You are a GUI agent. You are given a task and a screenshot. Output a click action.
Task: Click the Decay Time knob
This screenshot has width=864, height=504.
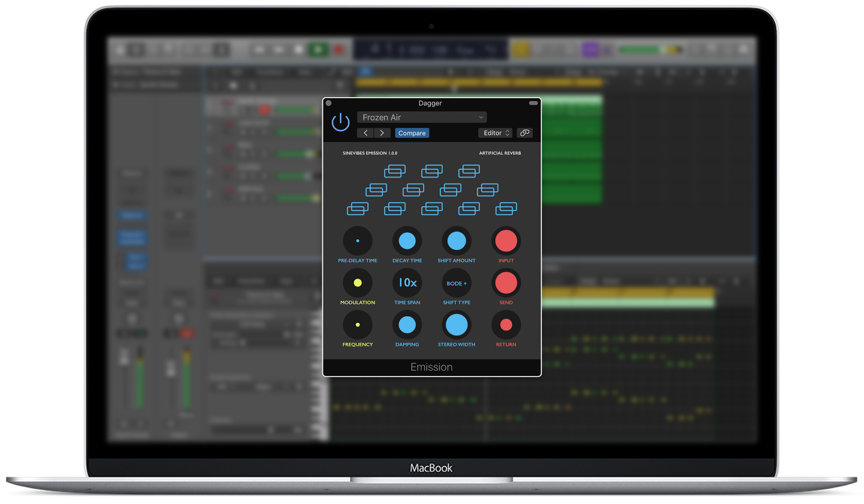point(407,241)
